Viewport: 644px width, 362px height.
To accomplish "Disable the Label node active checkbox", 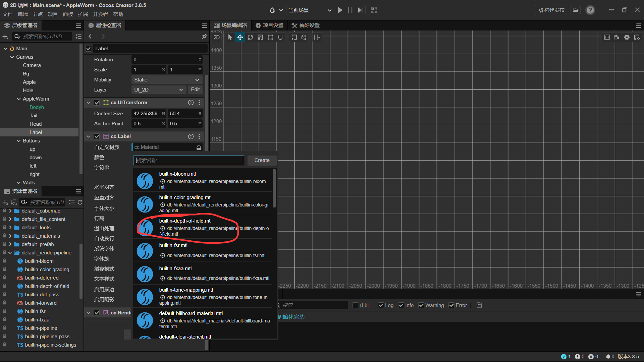I will [x=89, y=49].
